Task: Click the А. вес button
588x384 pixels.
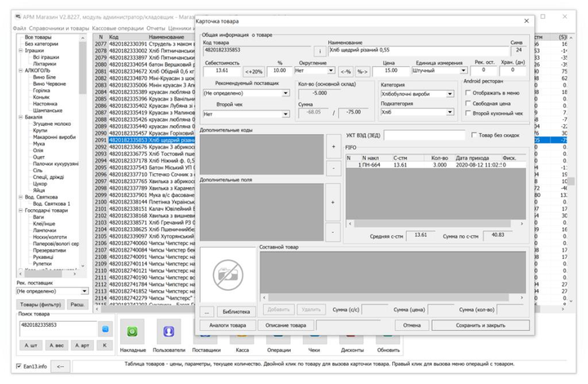Action: click(56, 346)
